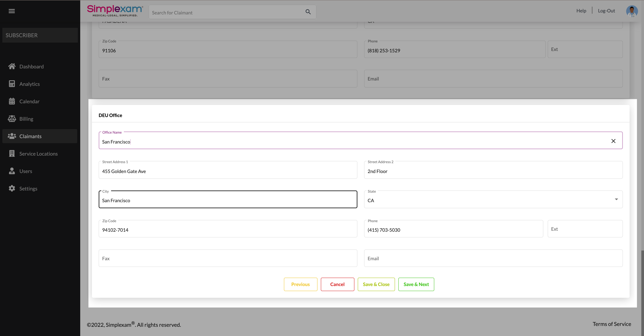
Task: Click the search magnifier icon
Action: [308, 12]
